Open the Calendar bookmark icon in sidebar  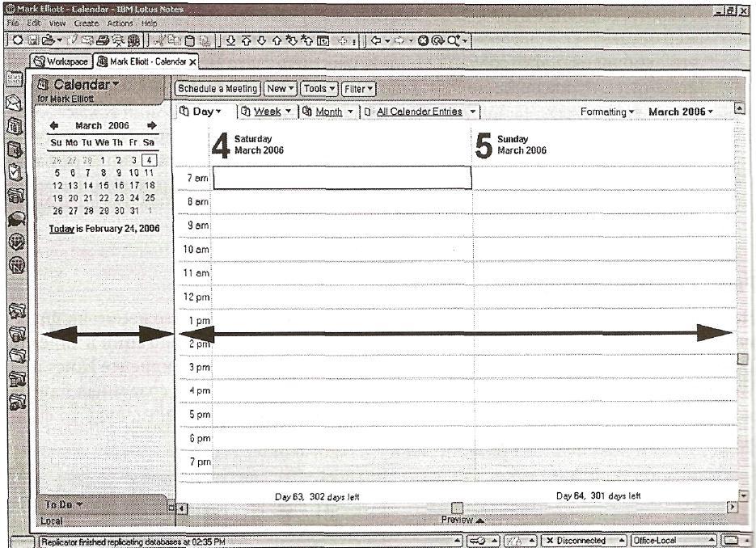(x=15, y=126)
